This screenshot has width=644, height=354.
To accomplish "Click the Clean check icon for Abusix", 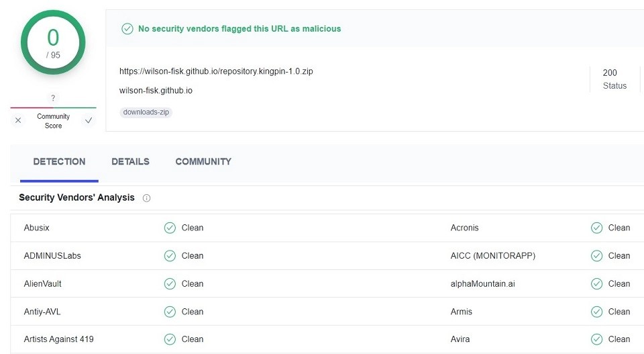I will pyautogui.click(x=170, y=228).
